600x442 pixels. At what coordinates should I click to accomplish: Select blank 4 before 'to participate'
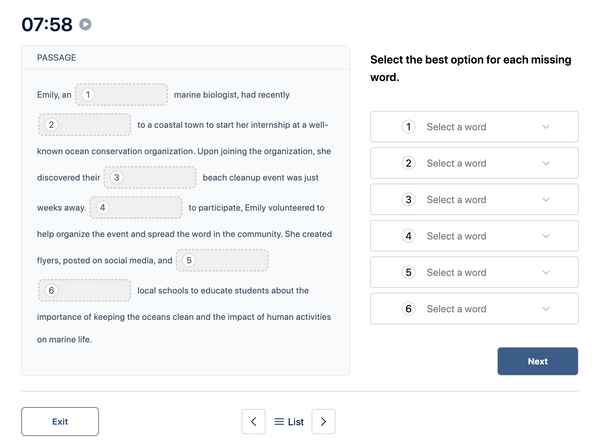(x=136, y=207)
